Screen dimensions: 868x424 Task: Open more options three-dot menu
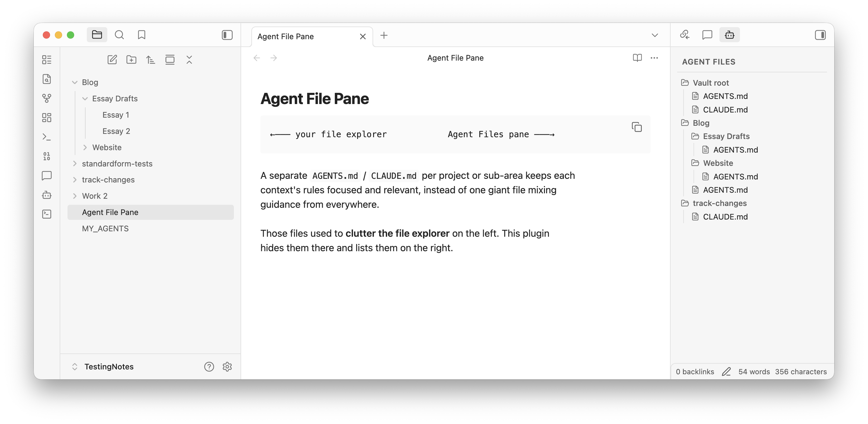click(654, 58)
